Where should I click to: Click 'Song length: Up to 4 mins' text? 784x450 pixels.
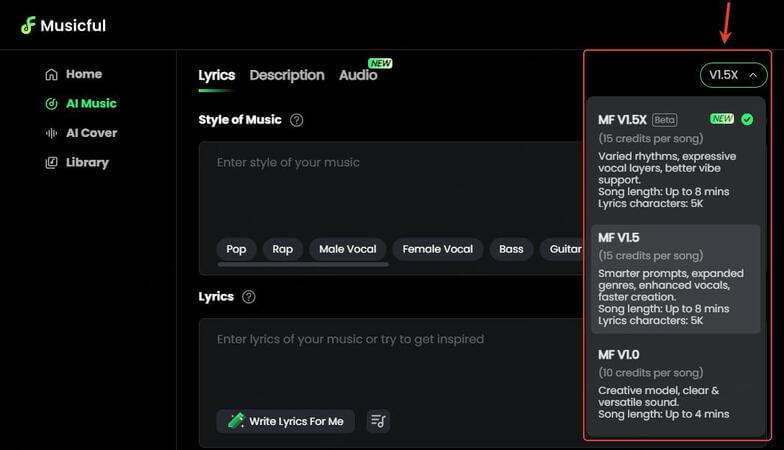coord(664,414)
